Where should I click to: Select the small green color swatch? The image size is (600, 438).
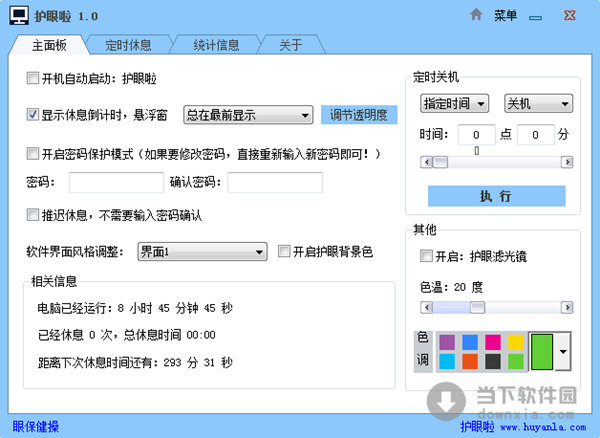516,361
